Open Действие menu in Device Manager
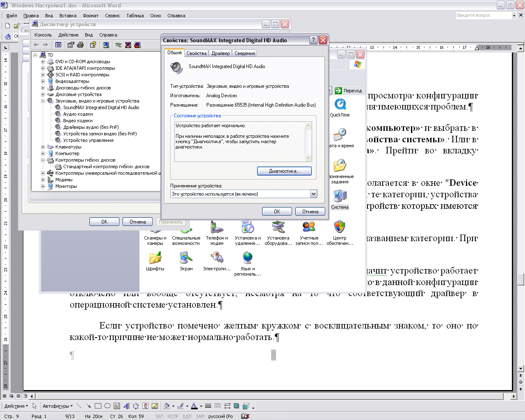The height and width of the screenshot is (420, 525). click(68, 35)
